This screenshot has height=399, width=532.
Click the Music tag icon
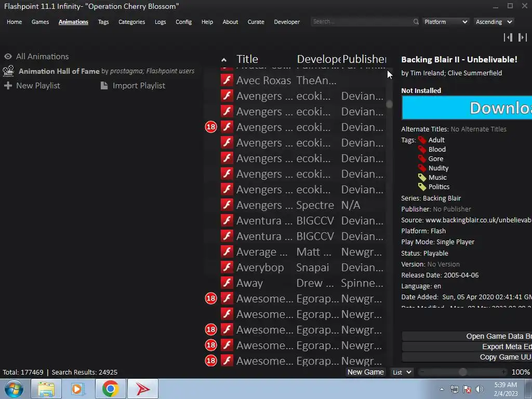[422, 178]
